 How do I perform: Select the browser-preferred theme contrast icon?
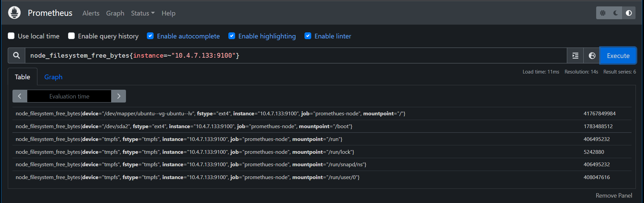click(x=629, y=13)
